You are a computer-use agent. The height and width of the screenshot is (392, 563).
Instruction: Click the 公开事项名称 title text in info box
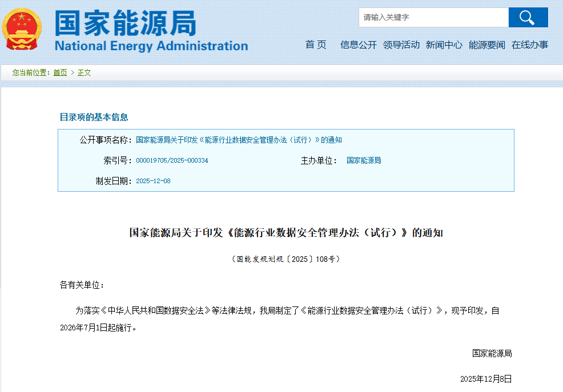pyautogui.click(x=239, y=140)
